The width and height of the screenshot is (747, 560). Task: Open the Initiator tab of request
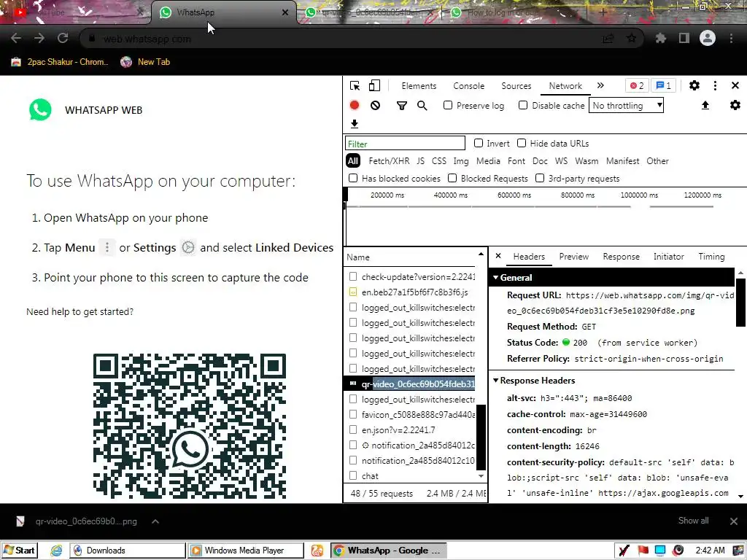(x=668, y=256)
